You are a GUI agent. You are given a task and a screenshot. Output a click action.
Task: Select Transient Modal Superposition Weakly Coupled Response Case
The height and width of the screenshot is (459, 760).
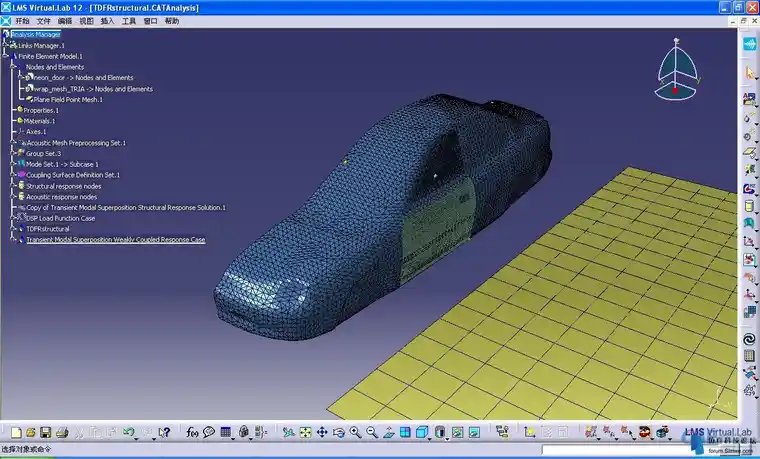(x=116, y=239)
